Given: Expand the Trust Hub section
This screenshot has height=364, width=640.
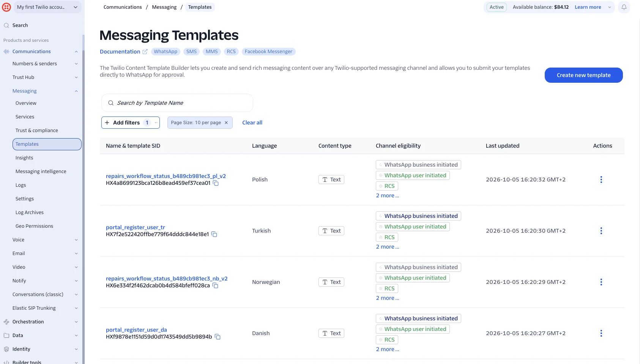Looking at the screenshot, I should [x=76, y=77].
